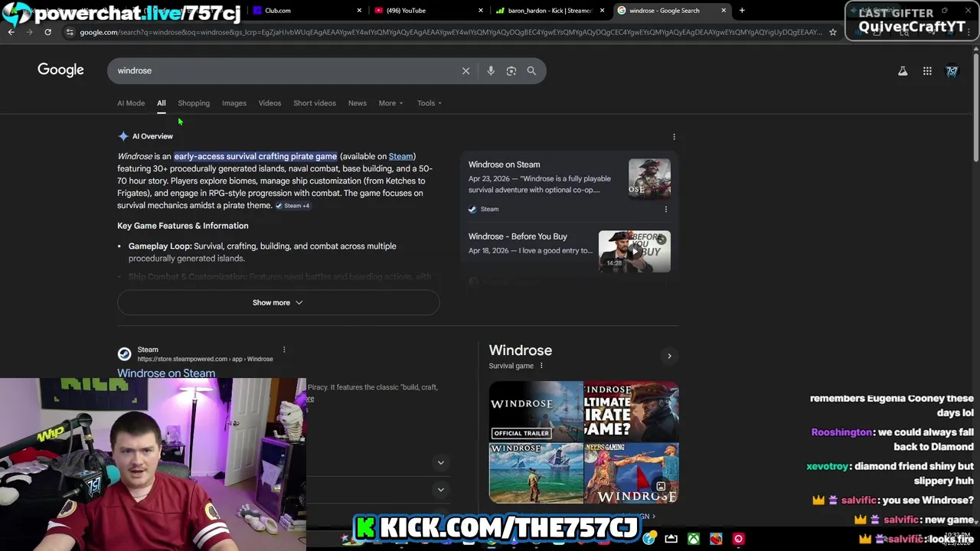Open AI Overview three-dot options
Screen dimensions: 980x551
click(674, 137)
